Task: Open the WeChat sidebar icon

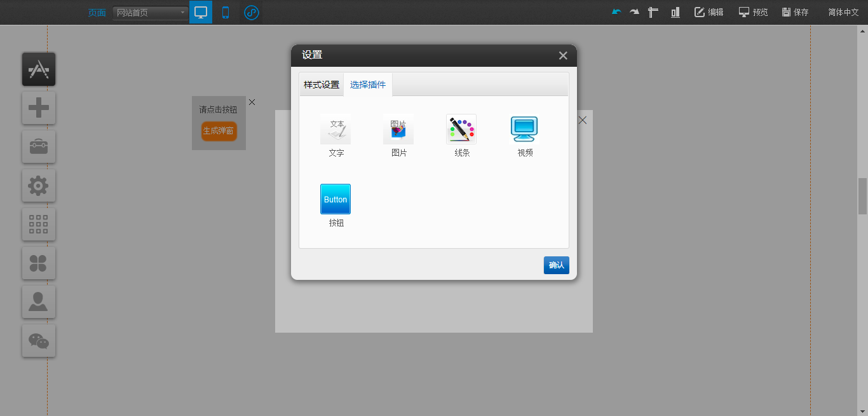Action: coord(39,341)
